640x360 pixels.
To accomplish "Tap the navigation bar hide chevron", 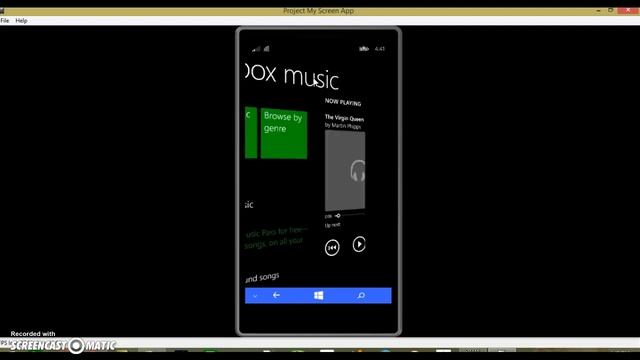I will 255,296.
